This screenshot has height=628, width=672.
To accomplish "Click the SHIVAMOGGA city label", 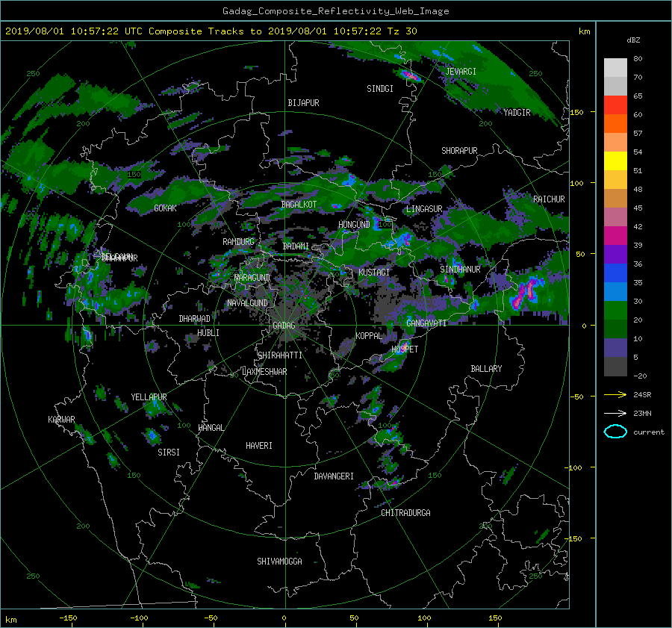I will [279, 562].
